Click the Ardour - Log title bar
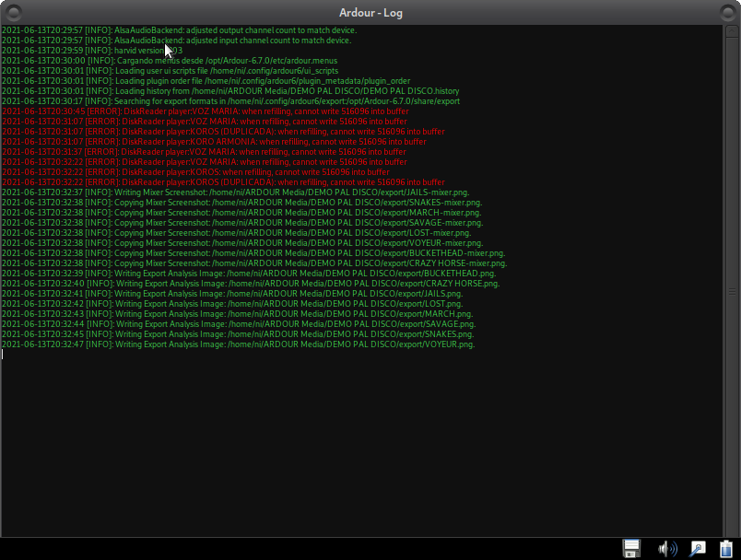Screen dimensions: 741x560 tap(370, 13)
